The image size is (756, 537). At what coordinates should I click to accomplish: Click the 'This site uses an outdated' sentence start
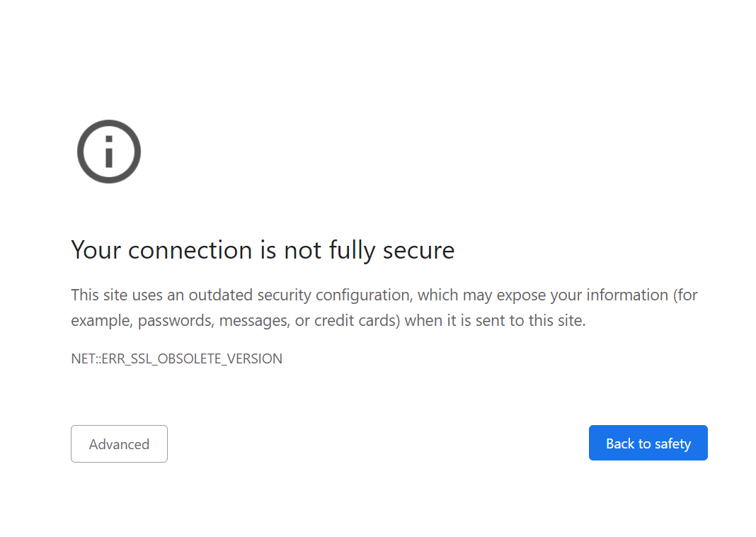[x=161, y=295]
